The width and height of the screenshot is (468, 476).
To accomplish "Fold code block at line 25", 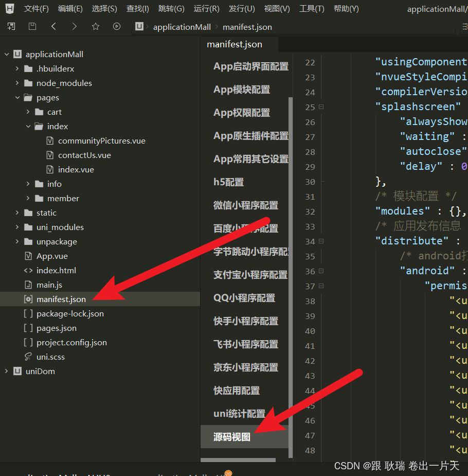I will 321,107.
